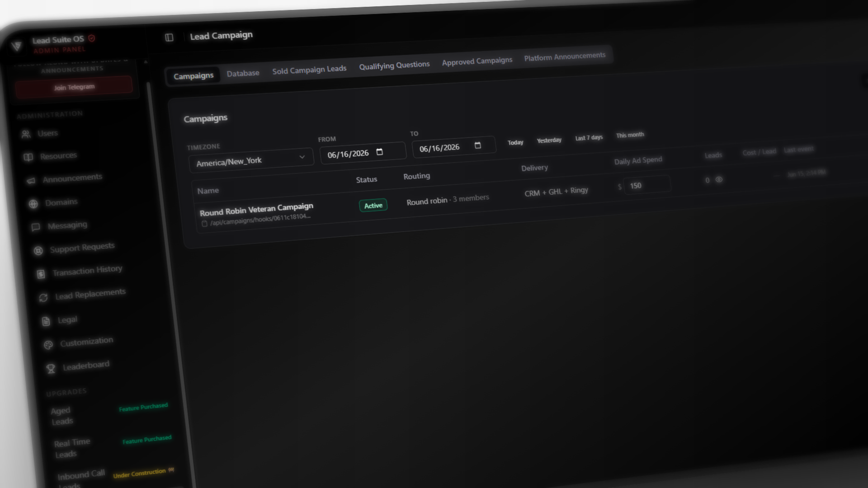Open Messaging in the sidebar

pyautogui.click(x=67, y=225)
